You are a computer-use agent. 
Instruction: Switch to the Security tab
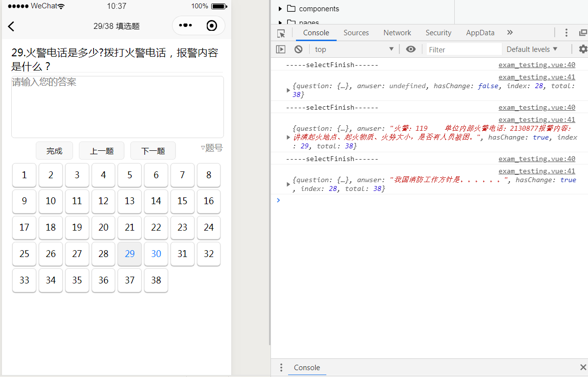click(438, 33)
